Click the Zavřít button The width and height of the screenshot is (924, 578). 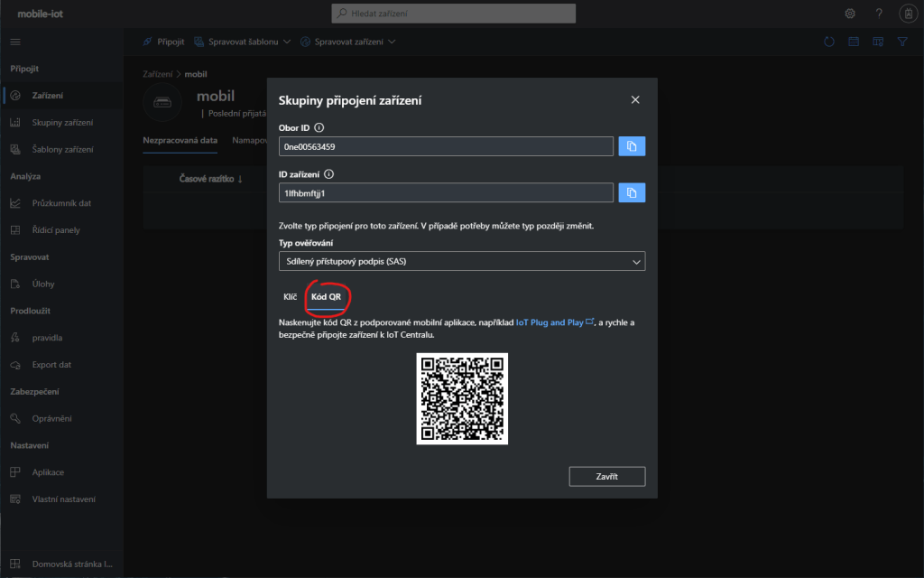[606, 476]
